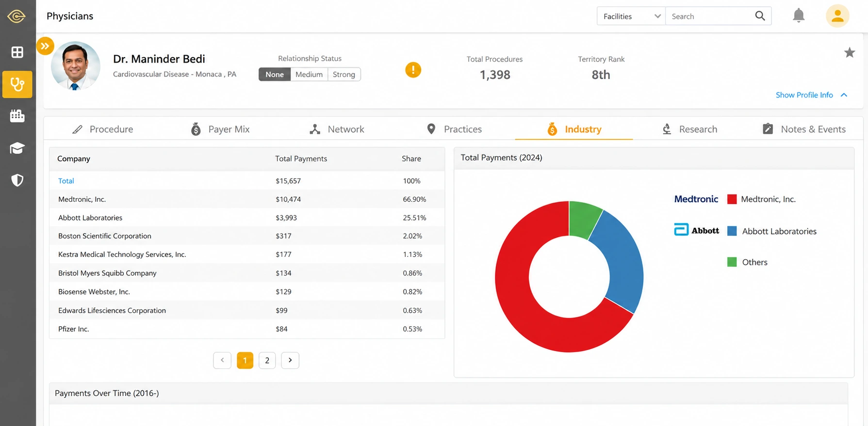Click the search magnifier icon
Image resolution: width=868 pixels, height=426 pixels.
tap(760, 16)
